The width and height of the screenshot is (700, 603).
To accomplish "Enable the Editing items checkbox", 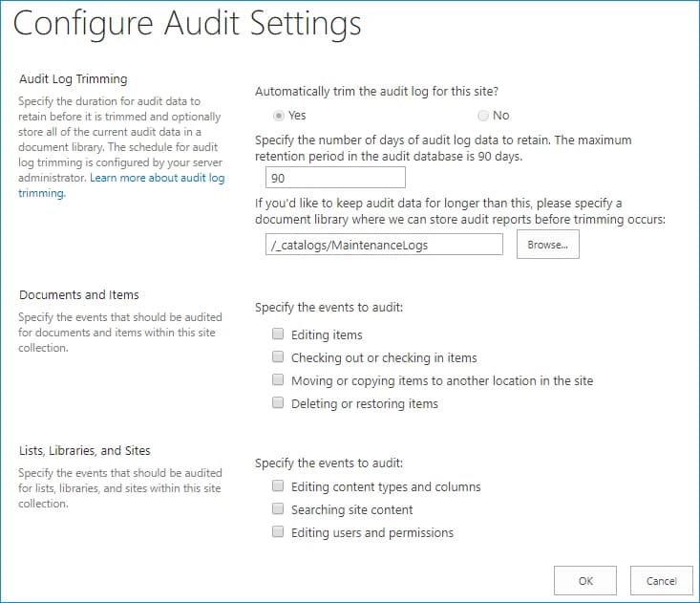I will click(x=278, y=334).
